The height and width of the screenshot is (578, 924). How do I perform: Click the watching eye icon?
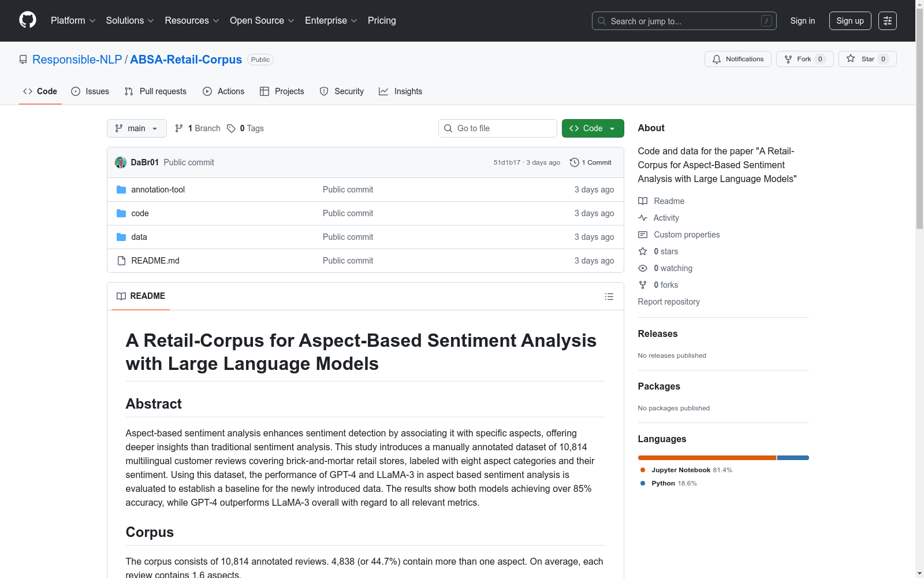[x=643, y=268]
